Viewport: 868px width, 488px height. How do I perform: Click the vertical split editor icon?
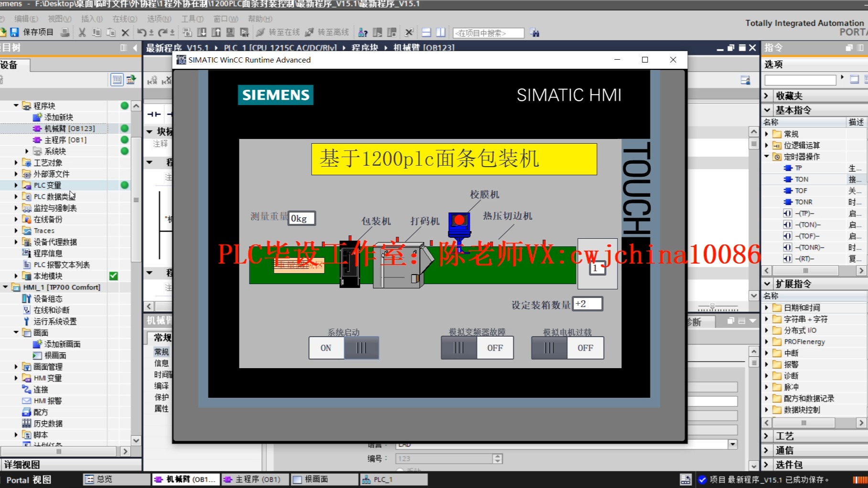pos(441,32)
